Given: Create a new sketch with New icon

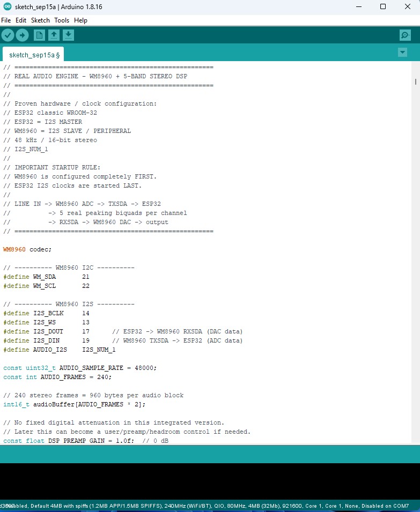Looking at the screenshot, I should [39, 35].
